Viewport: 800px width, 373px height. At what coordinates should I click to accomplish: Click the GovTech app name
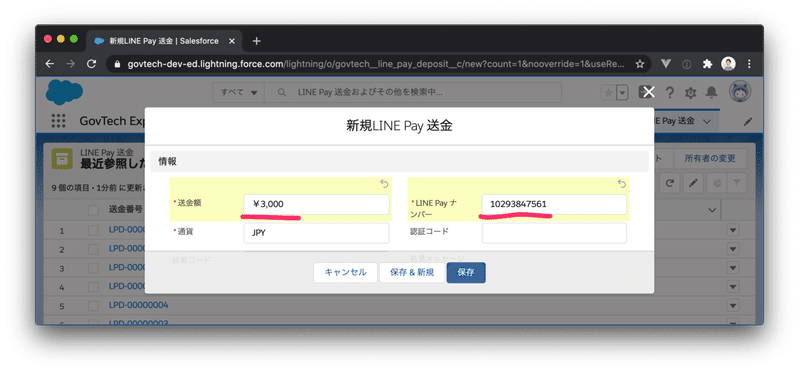112,121
